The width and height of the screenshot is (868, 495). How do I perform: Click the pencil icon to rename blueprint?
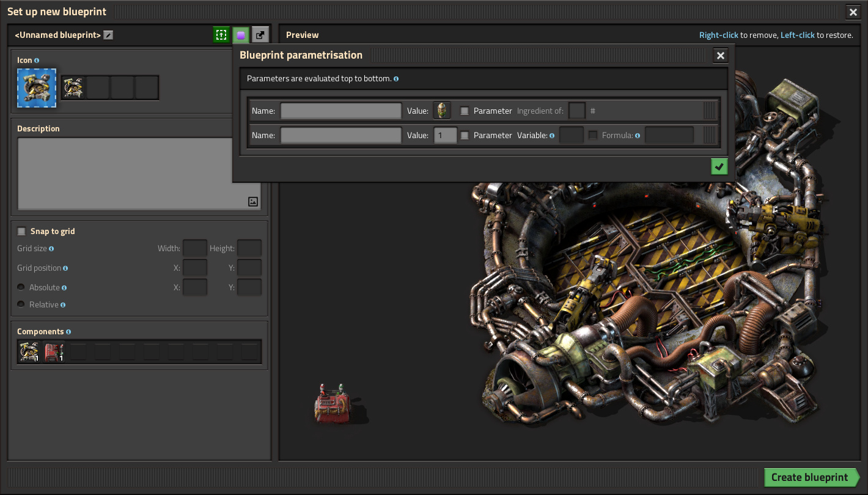click(108, 35)
